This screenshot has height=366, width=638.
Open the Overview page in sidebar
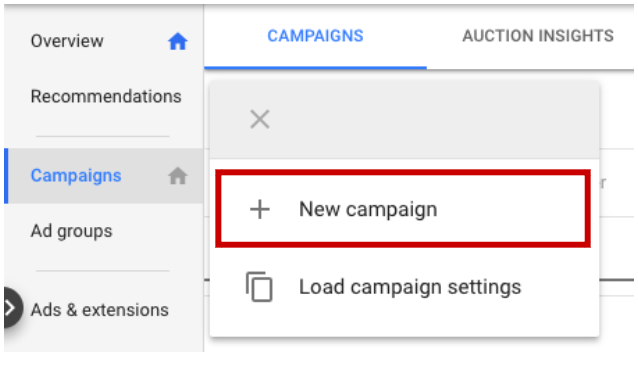[x=67, y=41]
